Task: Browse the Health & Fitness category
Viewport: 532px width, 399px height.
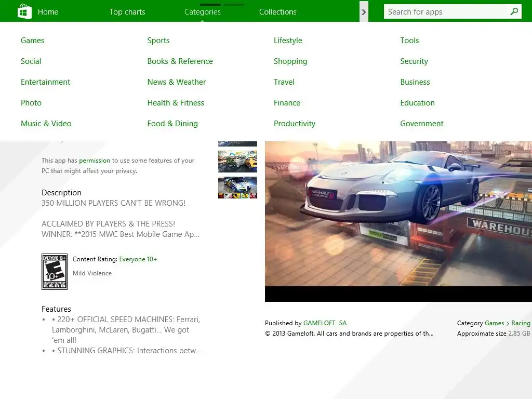Action: coord(176,102)
